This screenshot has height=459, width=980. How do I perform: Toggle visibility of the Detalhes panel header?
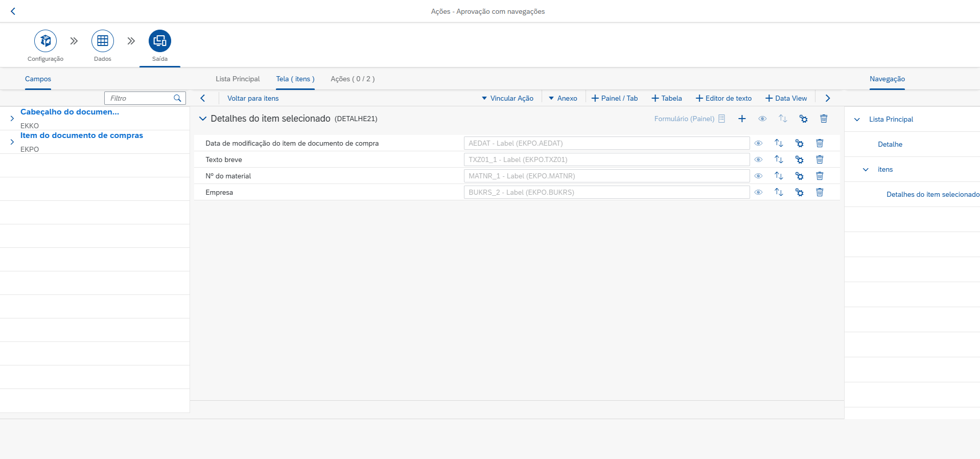click(762, 119)
